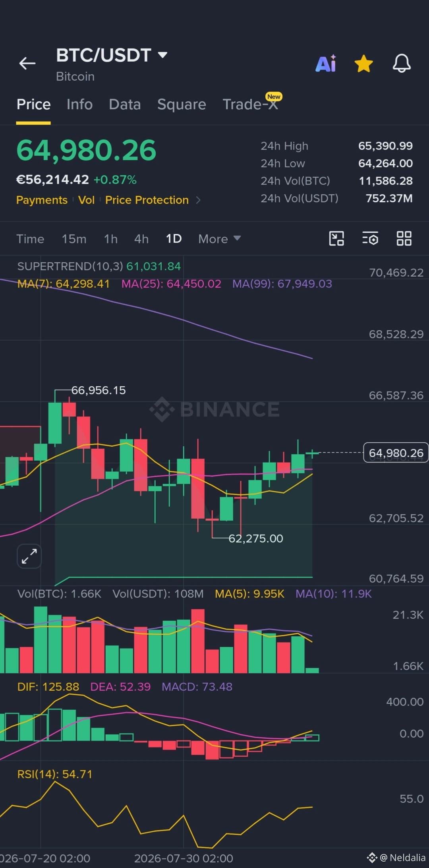Tap the Vol(BTC): 1.66K label
Viewport: 429px width, 868px height.
59,594
